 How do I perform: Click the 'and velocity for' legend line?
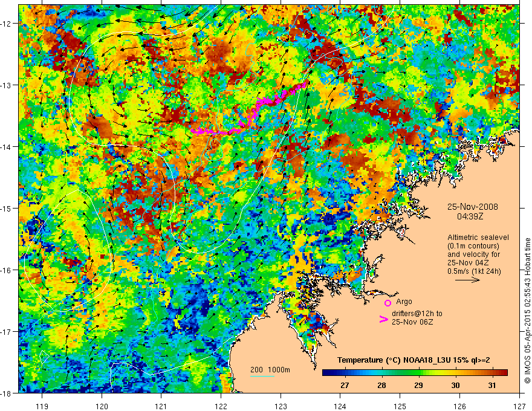coord(473,254)
